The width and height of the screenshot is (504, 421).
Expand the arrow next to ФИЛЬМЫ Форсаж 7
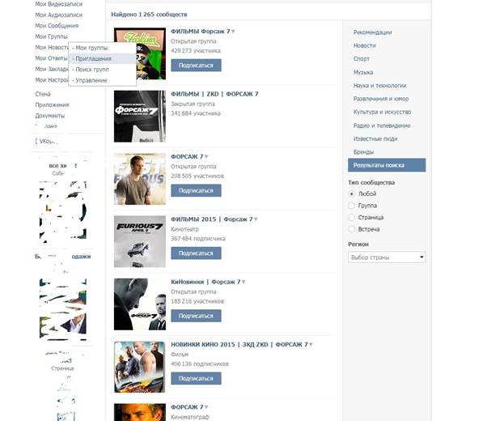point(233,32)
